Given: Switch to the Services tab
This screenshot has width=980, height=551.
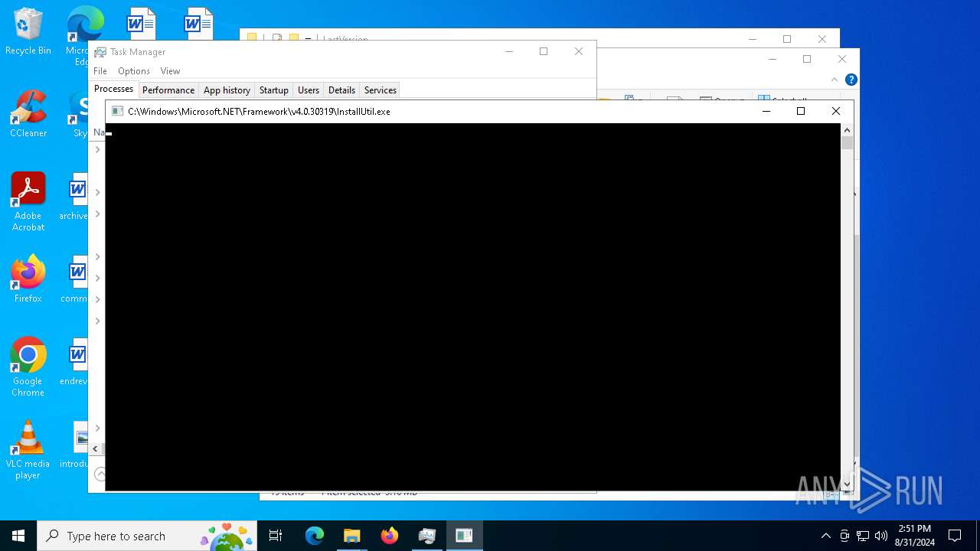Looking at the screenshot, I should tap(381, 90).
